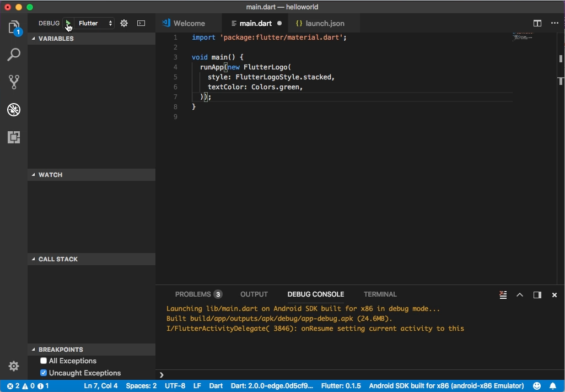Move the panel to the side
This screenshot has height=392, width=565.
537,295
